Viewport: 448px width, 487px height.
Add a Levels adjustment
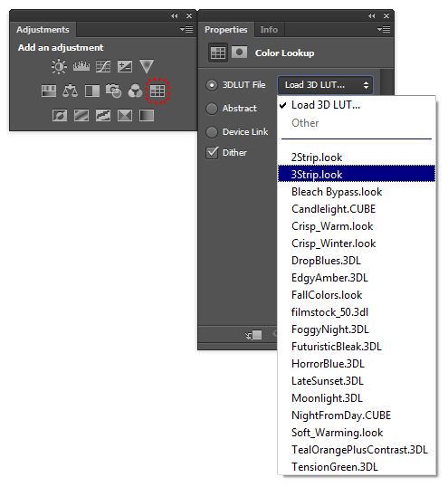tap(81, 66)
